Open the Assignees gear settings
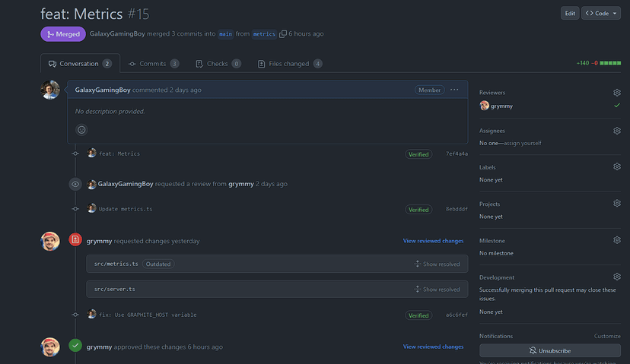The height and width of the screenshot is (364, 630). (617, 131)
